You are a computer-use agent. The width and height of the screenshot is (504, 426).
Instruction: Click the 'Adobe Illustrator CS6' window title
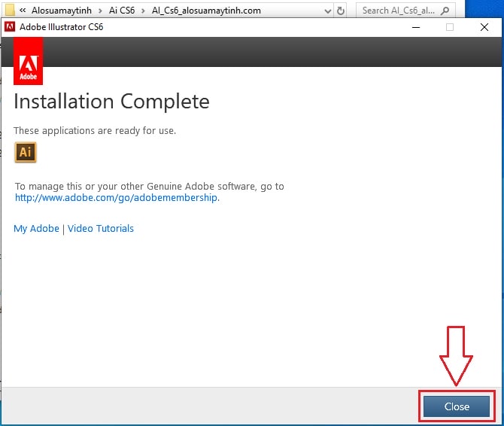pyautogui.click(x=62, y=27)
